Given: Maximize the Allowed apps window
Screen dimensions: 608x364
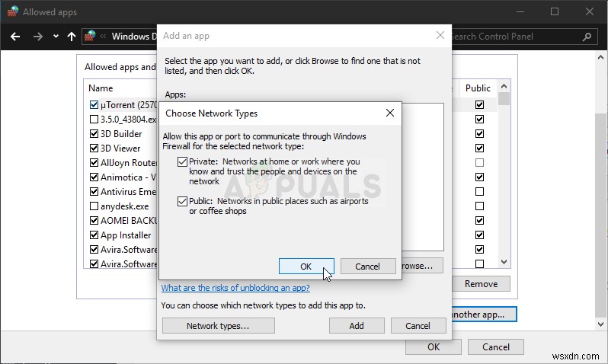Looking at the screenshot, I should 555,11.
